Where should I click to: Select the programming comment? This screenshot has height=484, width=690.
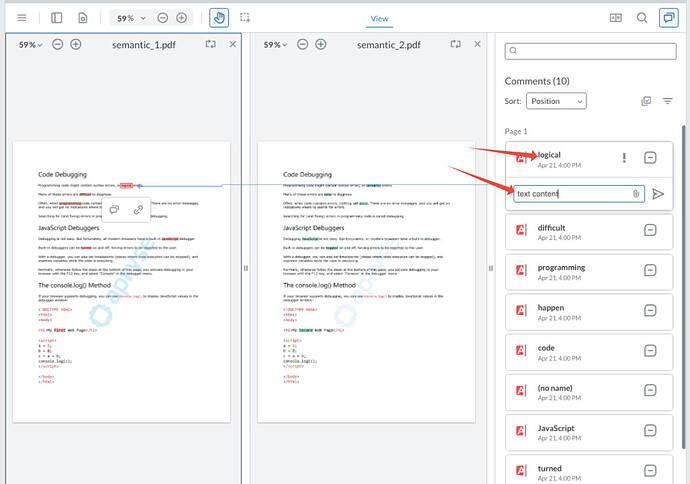(589, 272)
